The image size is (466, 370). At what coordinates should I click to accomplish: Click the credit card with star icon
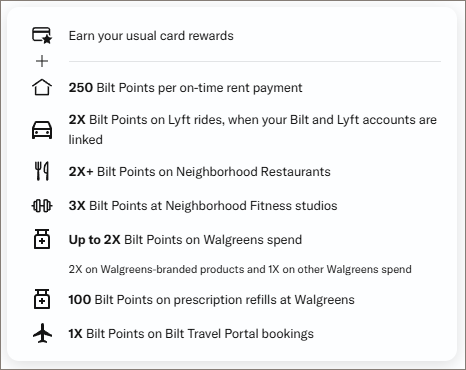coord(42,35)
